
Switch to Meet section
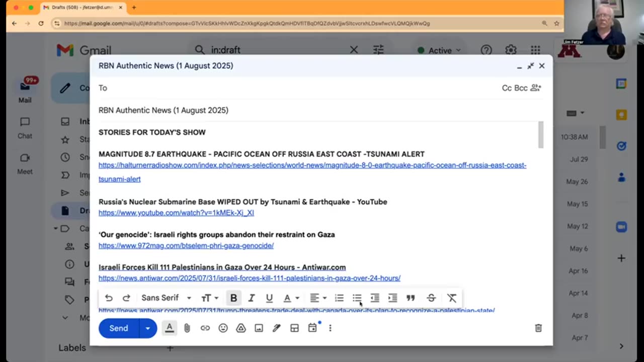[x=25, y=164]
